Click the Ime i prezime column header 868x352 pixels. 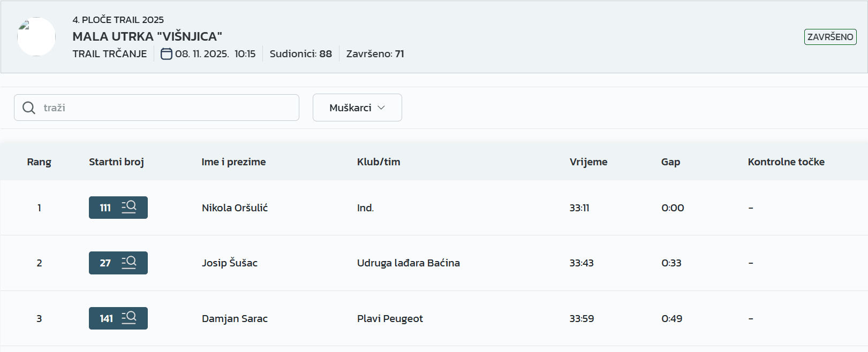click(x=233, y=162)
